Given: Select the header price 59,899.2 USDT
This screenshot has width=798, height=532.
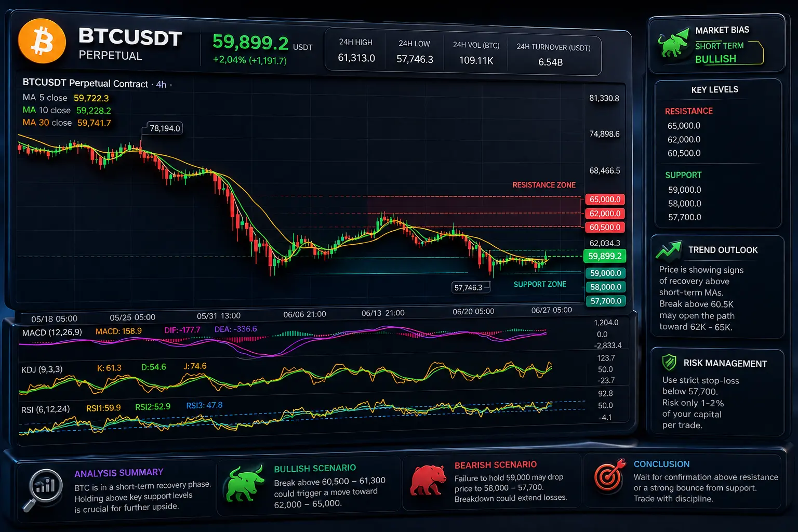Looking at the screenshot, I should pos(262,42).
